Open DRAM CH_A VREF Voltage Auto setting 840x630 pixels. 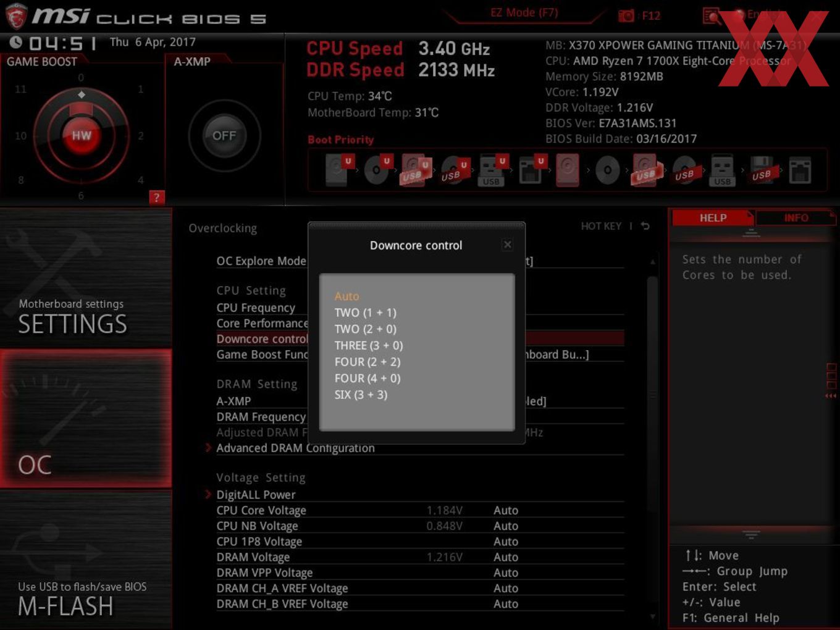point(506,588)
